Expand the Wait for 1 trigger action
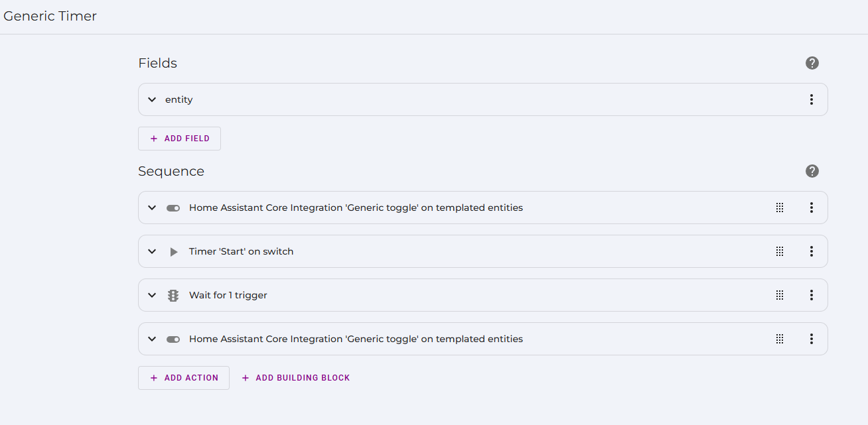This screenshot has height=425, width=868. [x=152, y=295]
